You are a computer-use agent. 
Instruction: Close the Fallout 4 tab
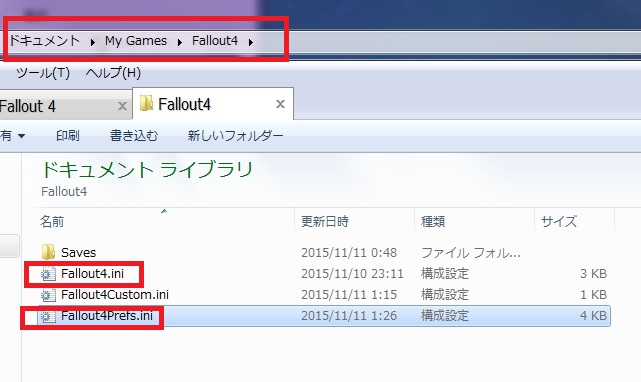(x=122, y=106)
